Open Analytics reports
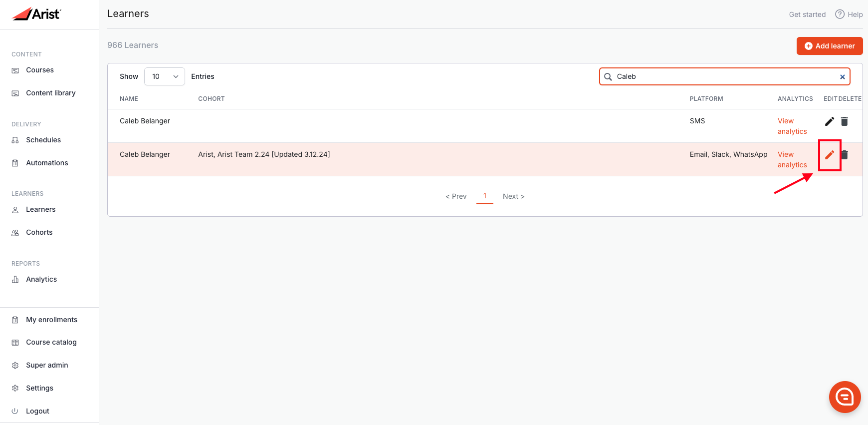Image resolution: width=868 pixels, height=425 pixels. 41,279
